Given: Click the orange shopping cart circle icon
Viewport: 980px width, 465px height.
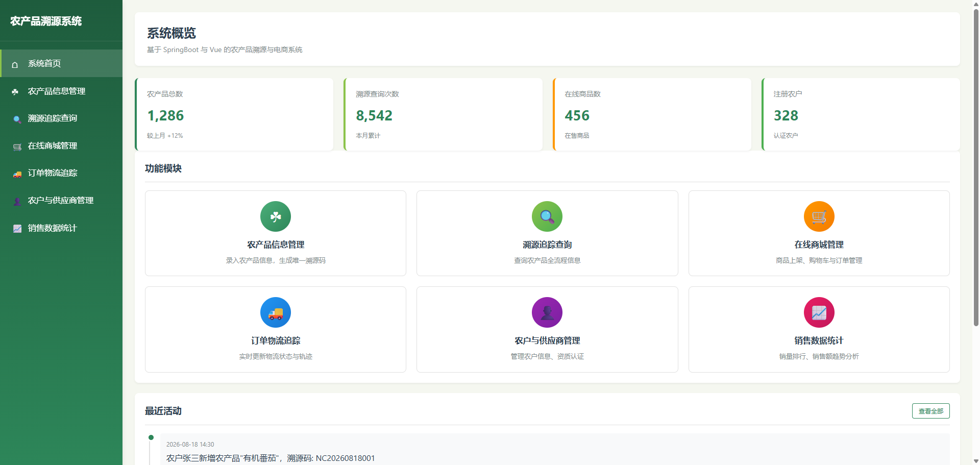Looking at the screenshot, I should pos(819,216).
